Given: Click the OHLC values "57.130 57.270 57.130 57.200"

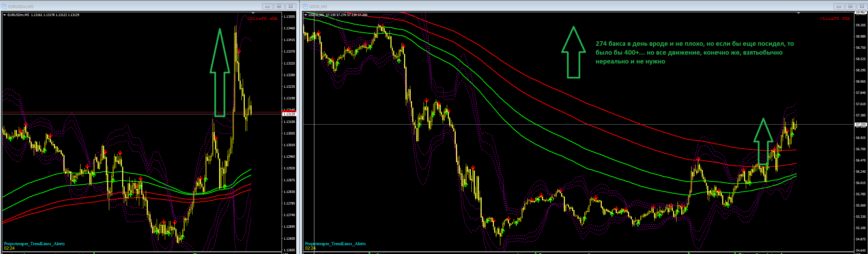Looking at the screenshot, I should click(x=346, y=15).
